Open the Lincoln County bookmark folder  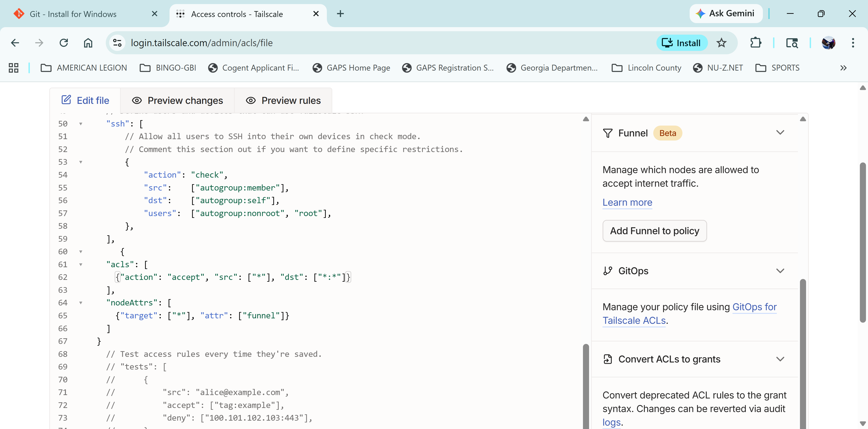(646, 68)
